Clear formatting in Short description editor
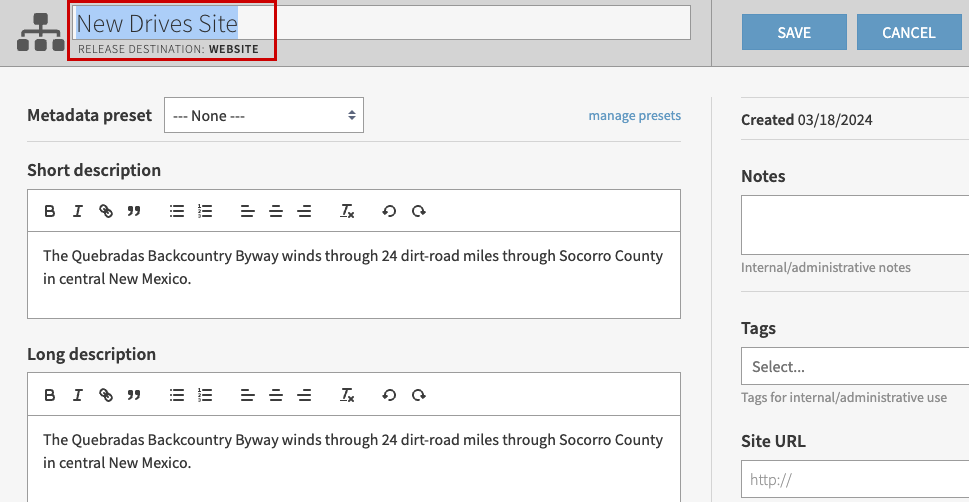 [347, 211]
